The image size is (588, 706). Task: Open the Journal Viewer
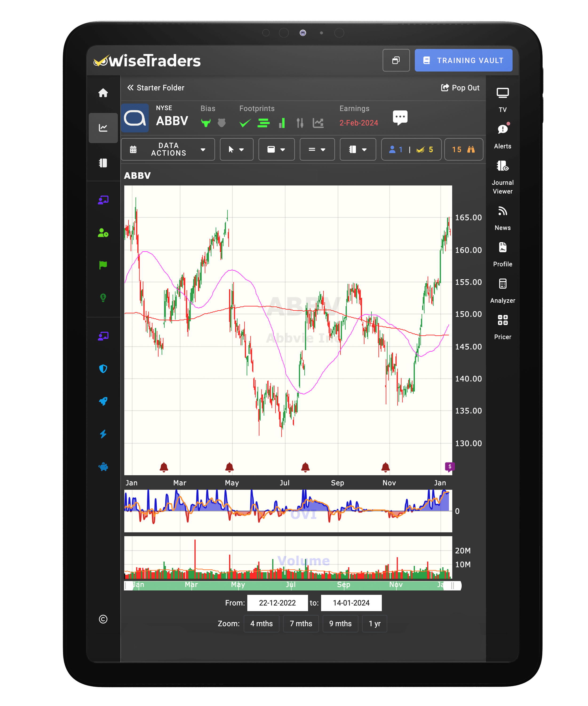coord(502,166)
